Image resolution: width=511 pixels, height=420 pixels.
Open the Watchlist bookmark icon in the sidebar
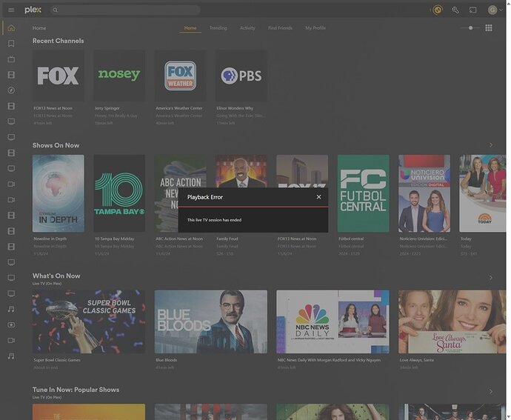11,44
